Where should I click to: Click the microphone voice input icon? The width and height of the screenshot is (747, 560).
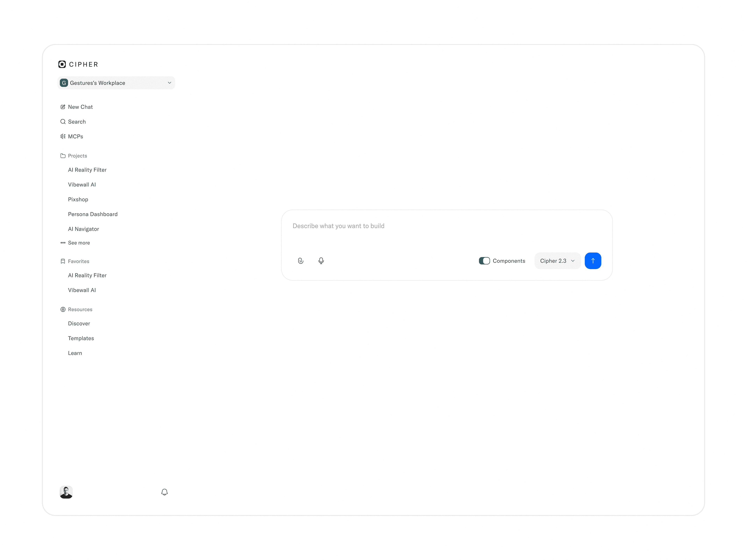pyautogui.click(x=321, y=261)
